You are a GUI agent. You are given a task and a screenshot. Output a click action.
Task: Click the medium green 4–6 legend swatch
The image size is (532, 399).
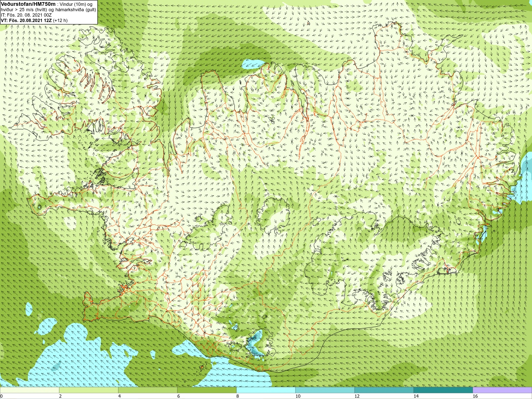pyautogui.click(x=148, y=390)
